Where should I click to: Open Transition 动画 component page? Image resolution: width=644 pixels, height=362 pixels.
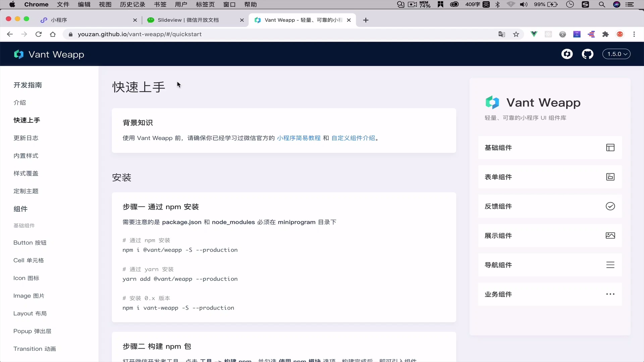pyautogui.click(x=35, y=349)
